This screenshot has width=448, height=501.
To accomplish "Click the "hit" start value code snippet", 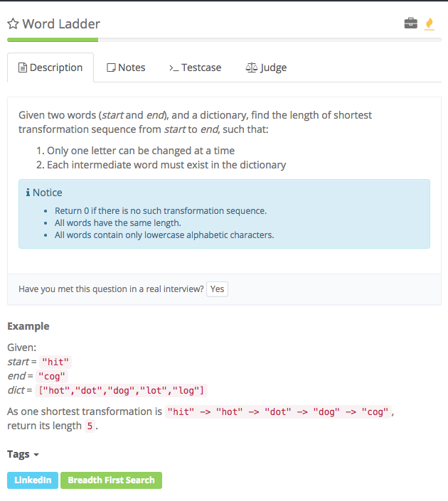I will click(x=56, y=362).
